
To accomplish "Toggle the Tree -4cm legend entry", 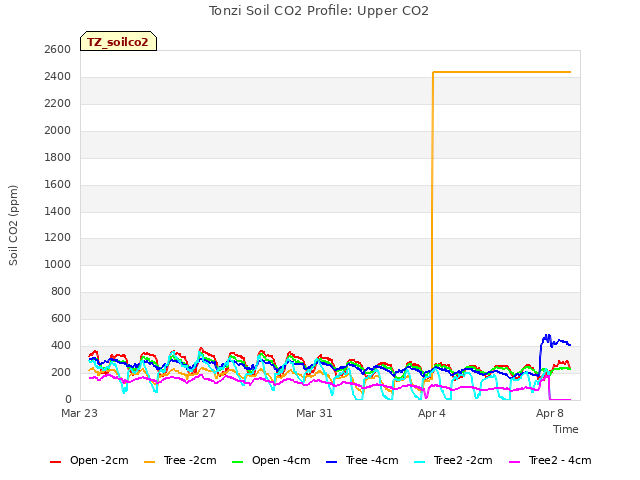I will (x=362, y=461).
